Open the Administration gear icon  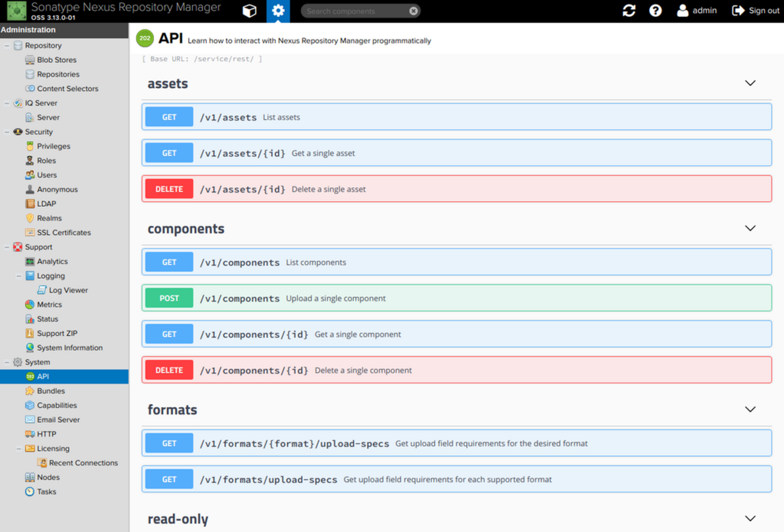pos(278,11)
